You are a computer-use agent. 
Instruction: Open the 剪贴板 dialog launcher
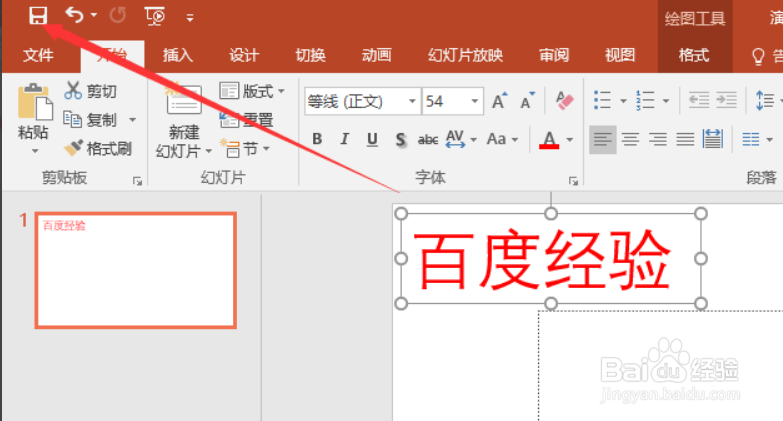coord(137,181)
